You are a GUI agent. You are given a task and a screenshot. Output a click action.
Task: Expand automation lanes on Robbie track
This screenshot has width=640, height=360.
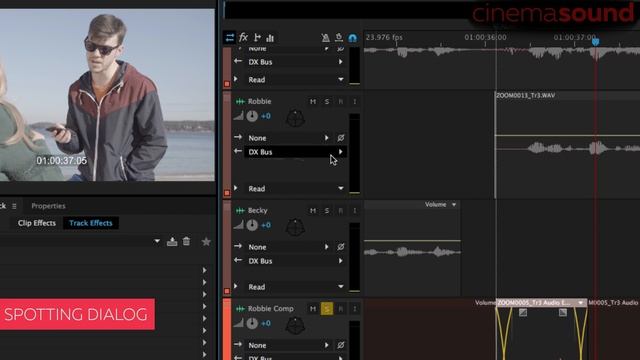point(236,188)
